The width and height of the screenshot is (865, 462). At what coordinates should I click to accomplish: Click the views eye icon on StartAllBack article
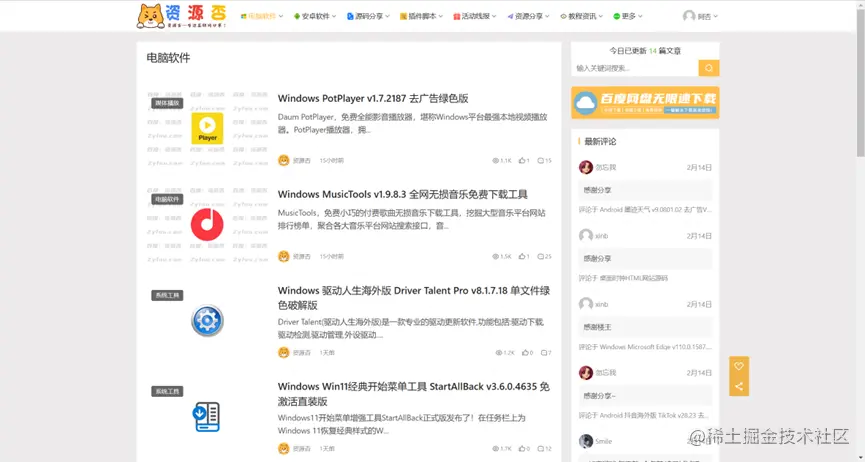(495, 449)
